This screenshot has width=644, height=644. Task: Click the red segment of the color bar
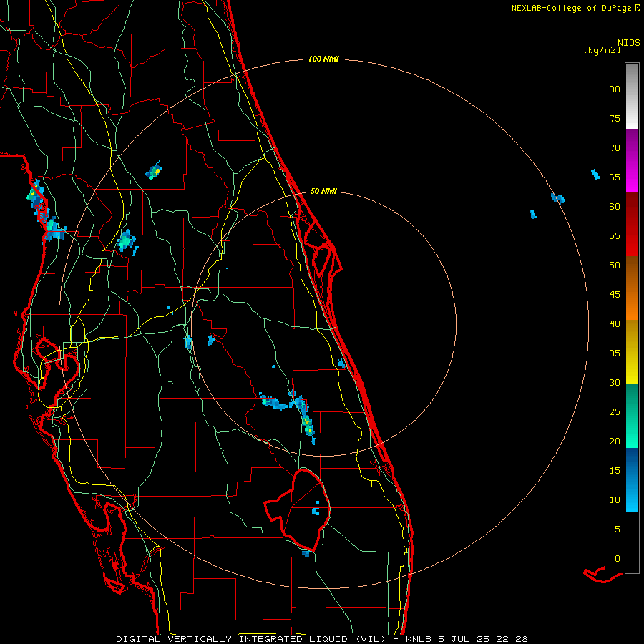pos(632,224)
